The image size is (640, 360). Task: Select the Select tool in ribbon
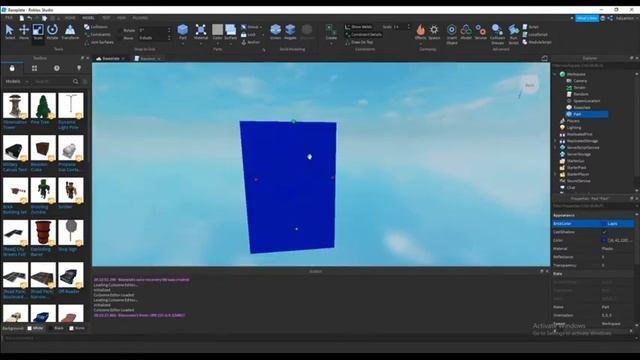[10, 31]
